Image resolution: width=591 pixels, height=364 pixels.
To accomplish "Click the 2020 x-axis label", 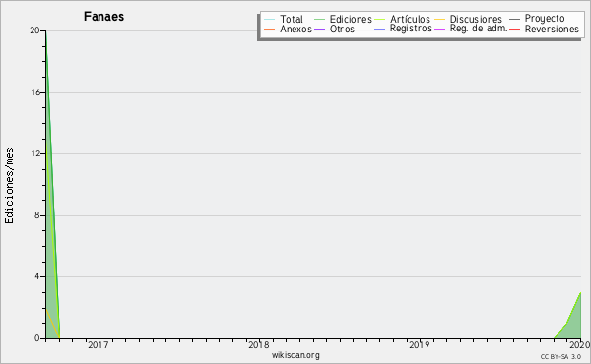I will click(x=580, y=345).
